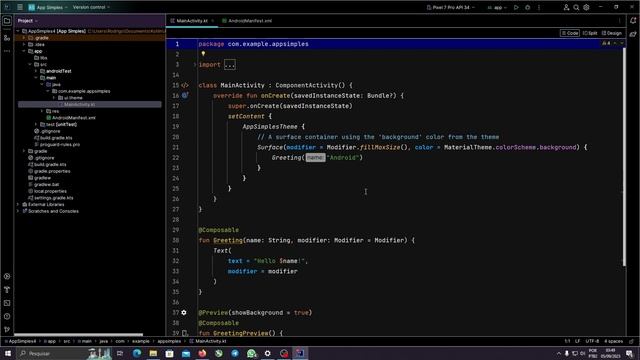Click the read-only lock icon in the status bar
This screenshot has height=360, width=640.
[x=632, y=341]
